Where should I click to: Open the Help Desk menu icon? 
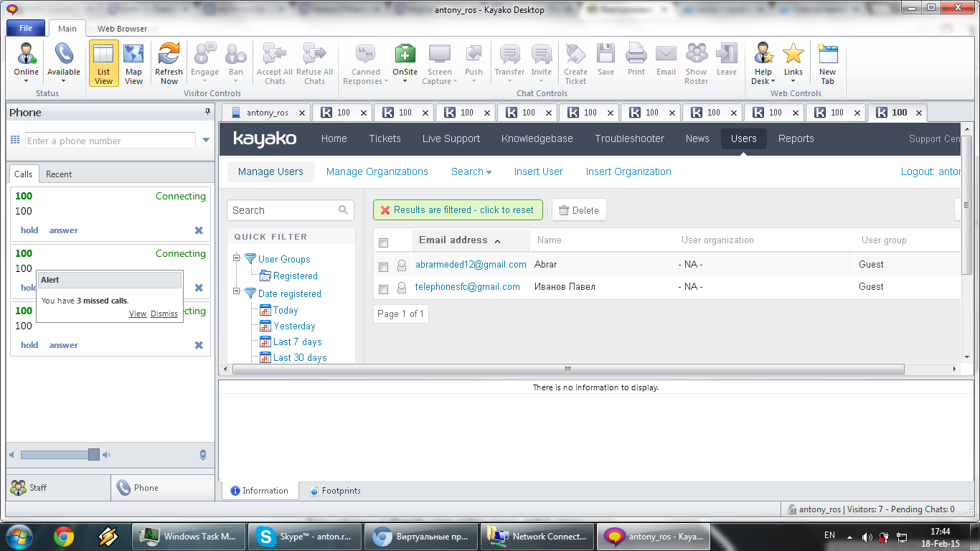(763, 54)
